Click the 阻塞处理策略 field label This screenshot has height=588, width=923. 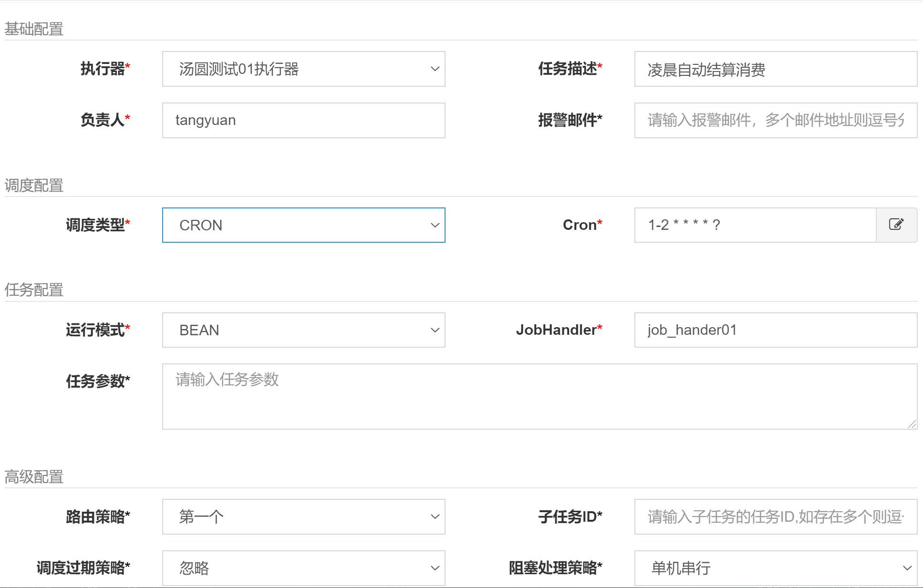coord(556,567)
